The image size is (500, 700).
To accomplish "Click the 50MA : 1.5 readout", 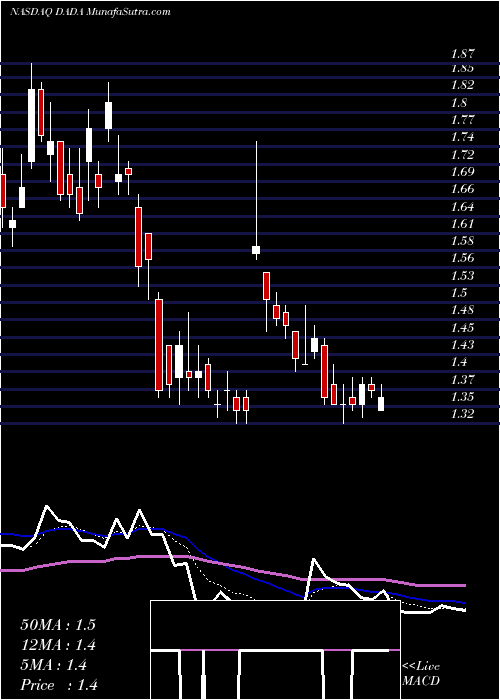I will (58, 625).
